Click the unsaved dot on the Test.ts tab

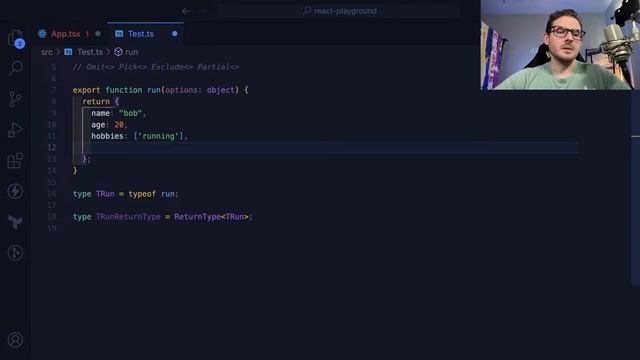pos(175,34)
